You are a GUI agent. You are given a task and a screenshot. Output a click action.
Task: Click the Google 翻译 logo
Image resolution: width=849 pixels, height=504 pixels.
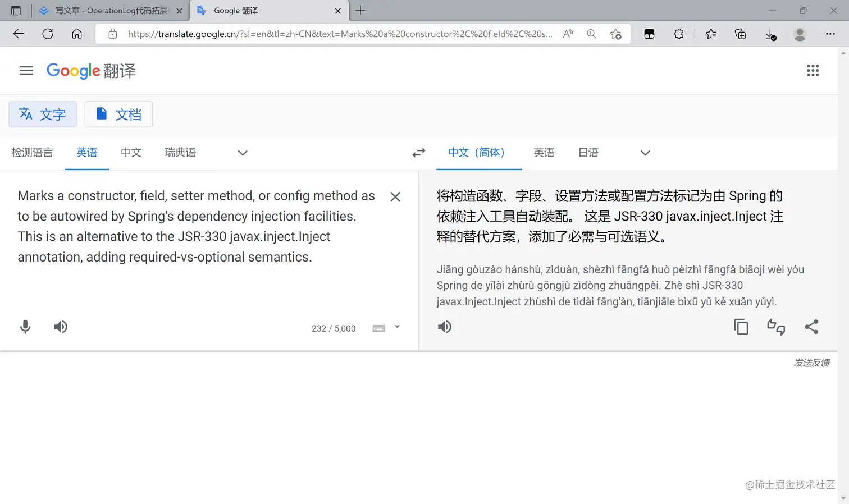[91, 71]
